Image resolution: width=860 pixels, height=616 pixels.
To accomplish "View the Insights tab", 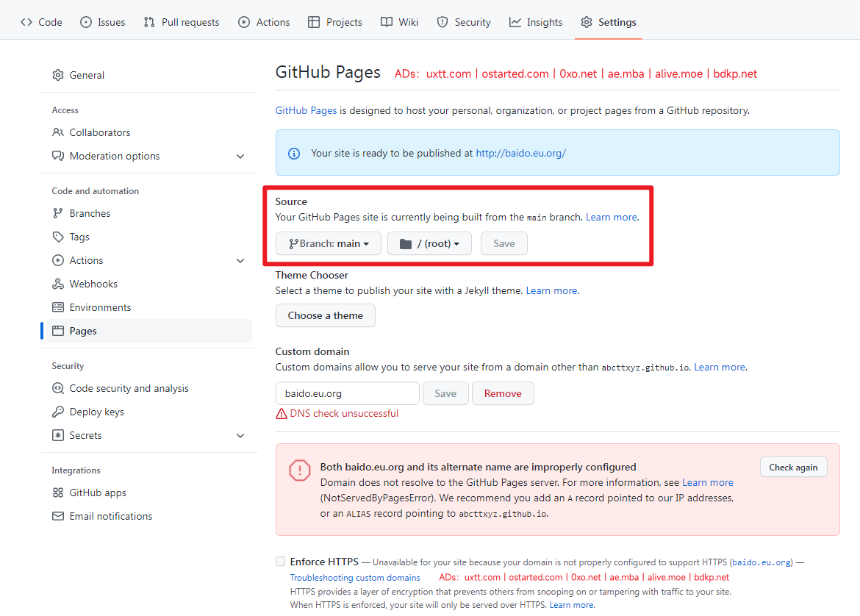I will pos(536,22).
